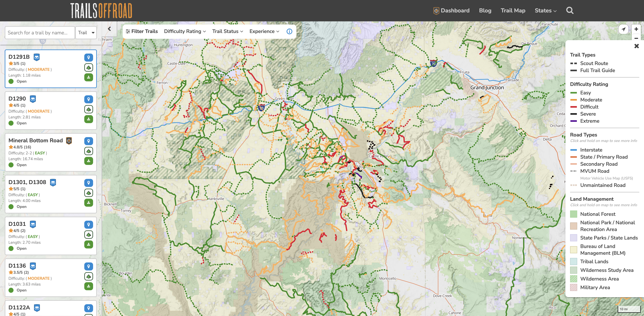Open the Difficulty Rating dropdown
Viewport: 644px width, 316px height.
[185, 31]
